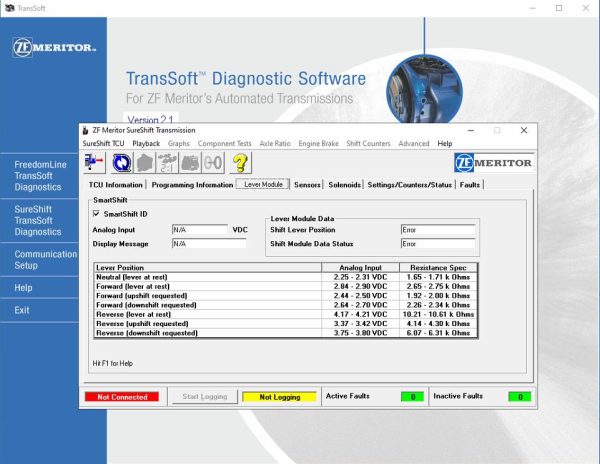The width and height of the screenshot is (600, 464).
Task: Click Help in the blue sidebar
Action: coord(23,288)
